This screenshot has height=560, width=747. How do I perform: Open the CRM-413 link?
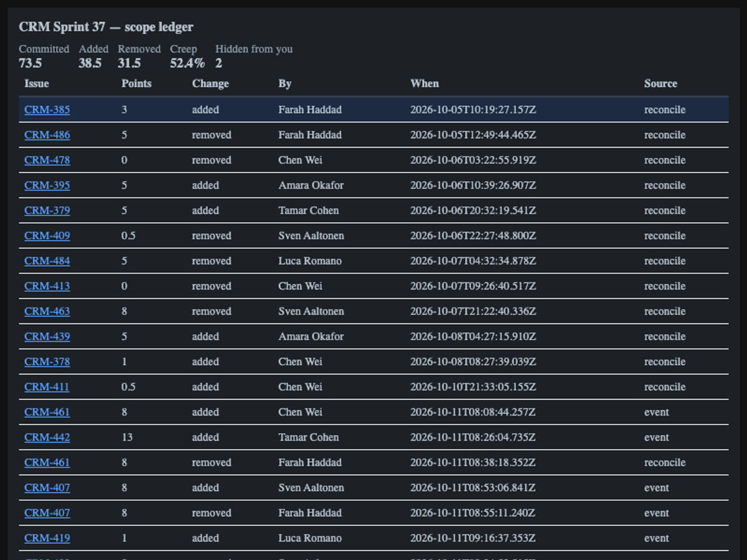pos(47,286)
